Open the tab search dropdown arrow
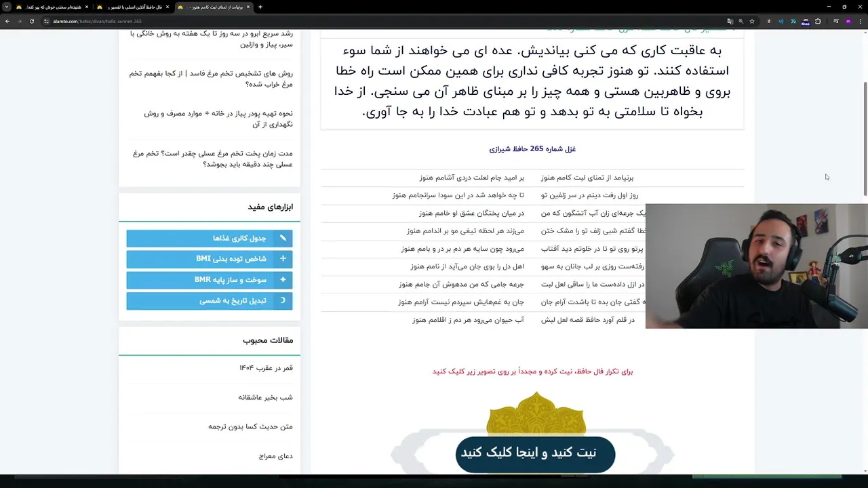Screen dimensions: 868x488 pyautogui.click(x=7, y=7)
